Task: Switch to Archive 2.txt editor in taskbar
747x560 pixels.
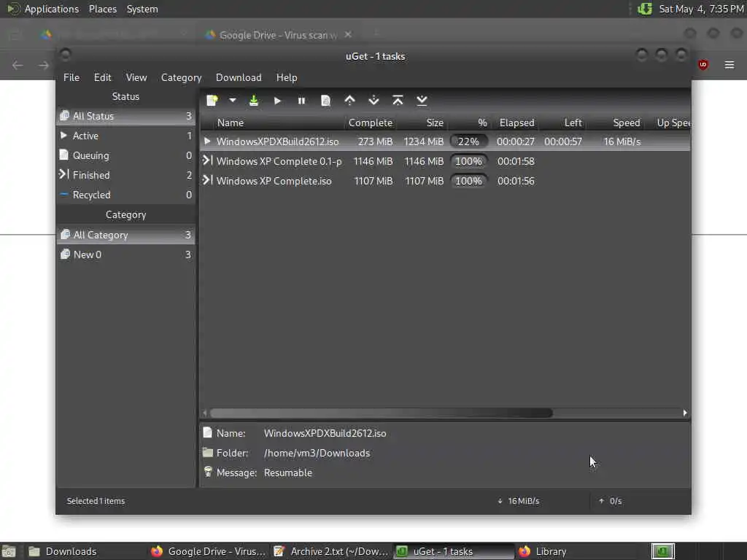Action: (331, 551)
